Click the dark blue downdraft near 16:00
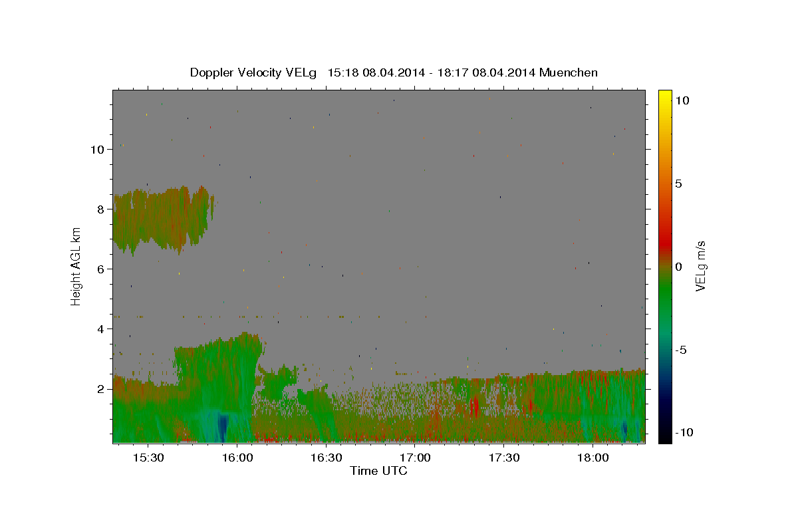Screen dimensions: 798x532 tap(223, 428)
